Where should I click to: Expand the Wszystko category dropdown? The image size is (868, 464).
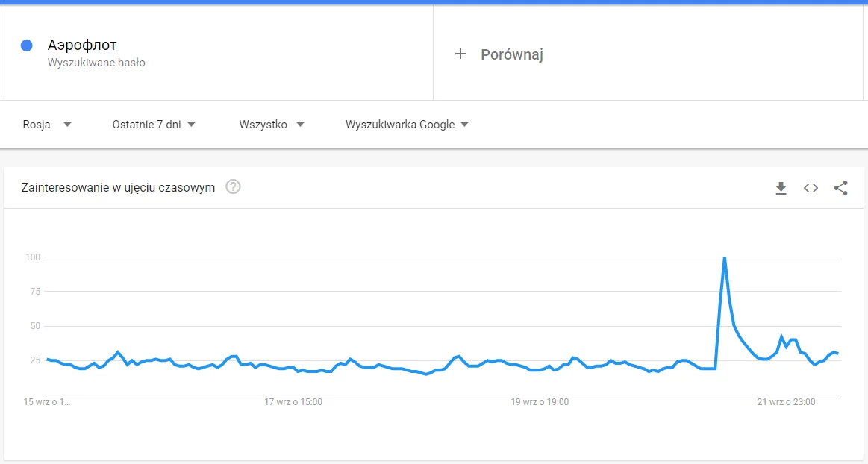271,125
